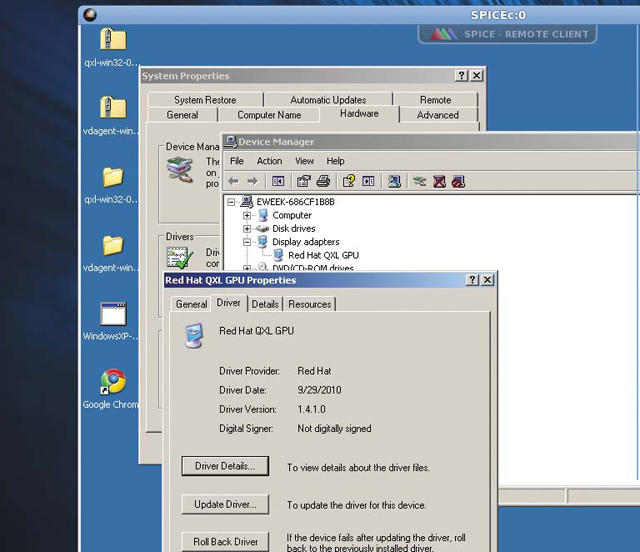This screenshot has width=640, height=552.
Task: Click the monitor icon in QXL GPU Properties
Action: click(x=194, y=336)
